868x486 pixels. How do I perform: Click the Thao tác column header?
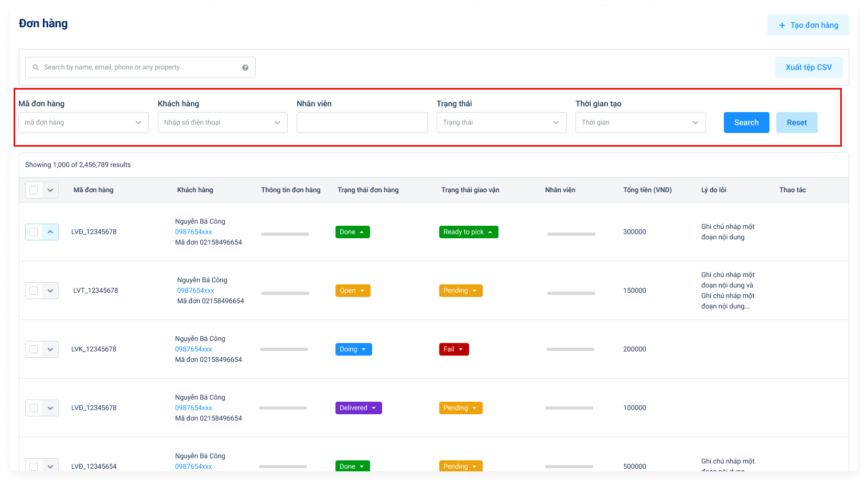pyautogui.click(x=793, y=190)
